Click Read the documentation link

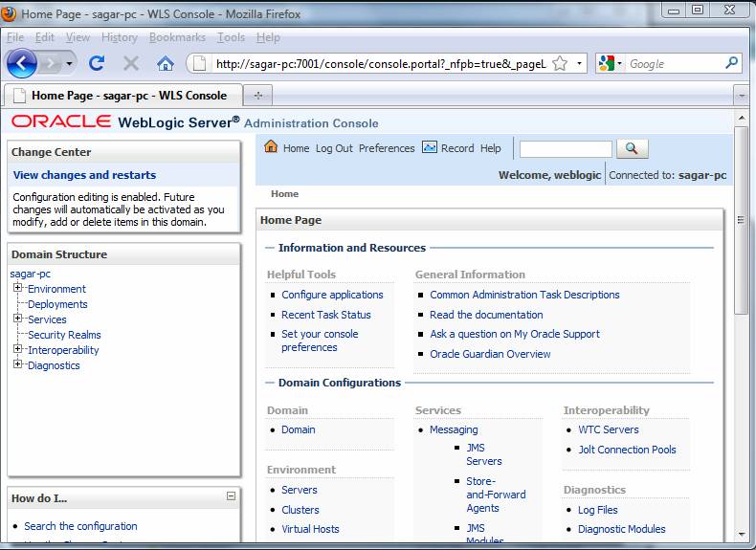click(486, 315)
